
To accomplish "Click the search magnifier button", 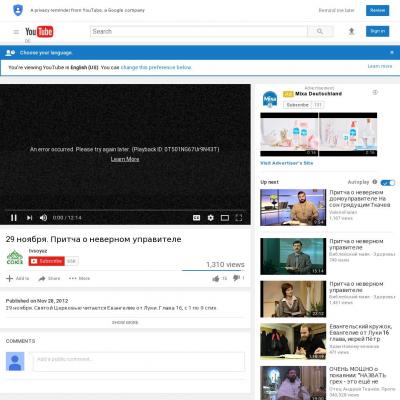I will pos(320,31).
